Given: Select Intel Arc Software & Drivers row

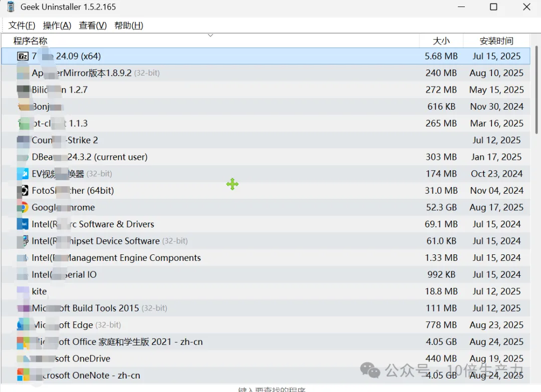Looking at the screenshot, I should pyautogui.click(x=266, y=224).
